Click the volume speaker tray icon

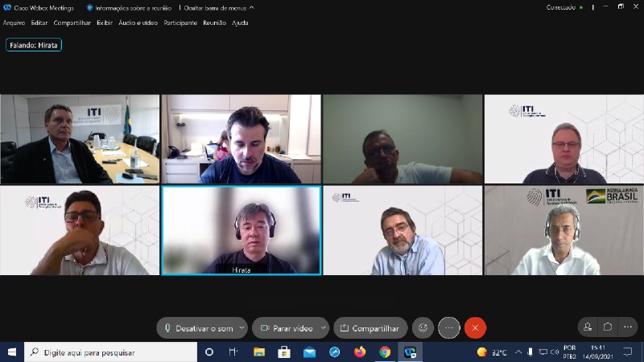[555, 352]
